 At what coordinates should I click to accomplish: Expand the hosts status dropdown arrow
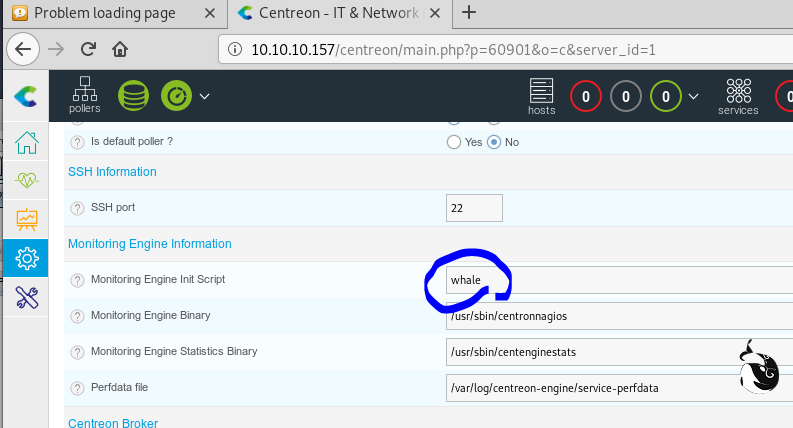click(x=694, y=96)
